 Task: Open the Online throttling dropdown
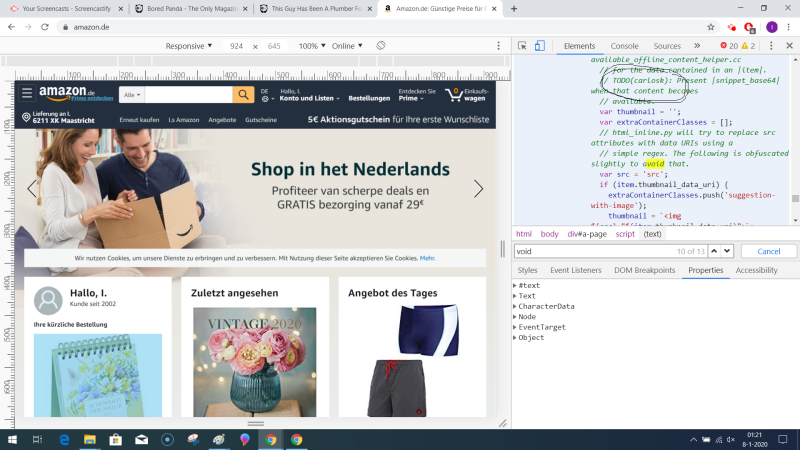(x=347, y=46)
